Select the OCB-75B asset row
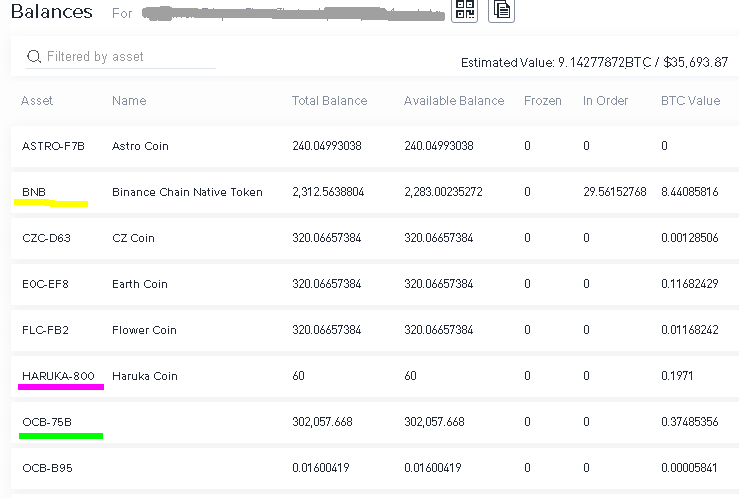Viewport: 739px width, 498px height. coord(47,422)
